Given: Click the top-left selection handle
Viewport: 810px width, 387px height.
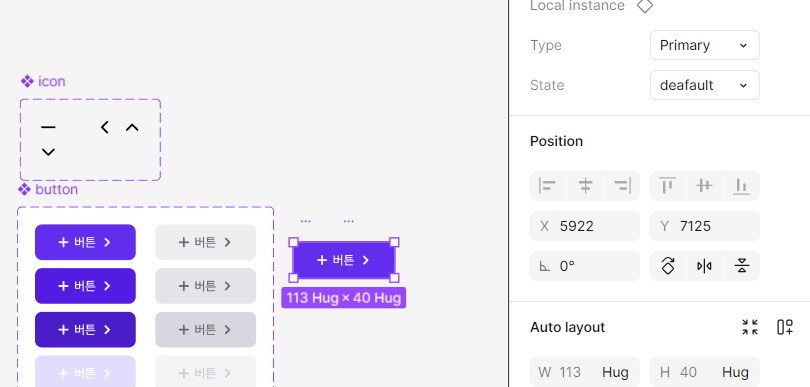Looking at the screenshot, I should (x=293, y=242).
